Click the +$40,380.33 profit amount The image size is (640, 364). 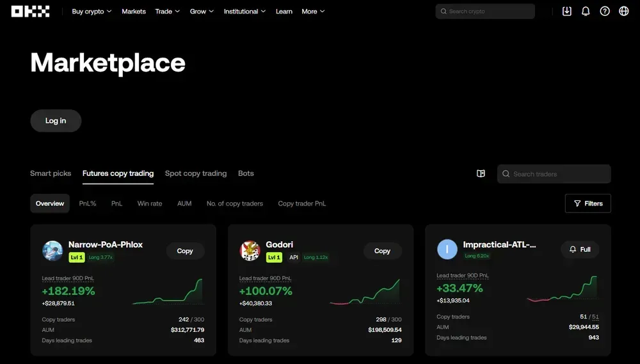tap(255, 303)
